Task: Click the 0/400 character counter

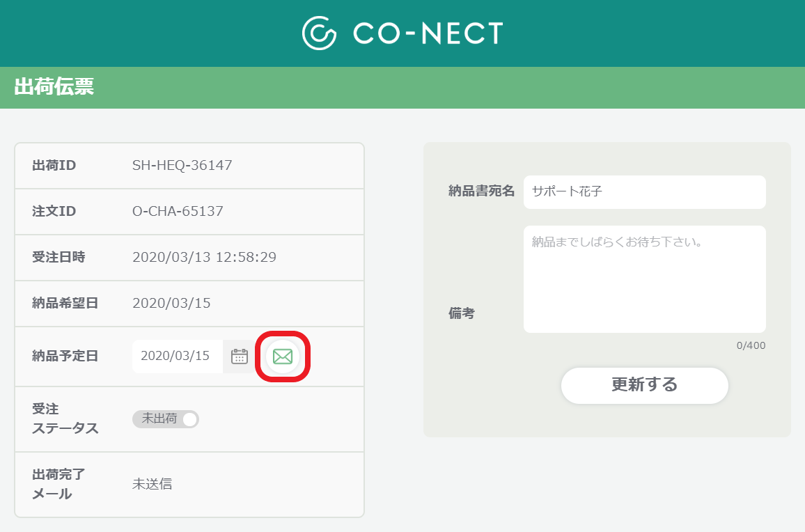Action: [751, 345]
